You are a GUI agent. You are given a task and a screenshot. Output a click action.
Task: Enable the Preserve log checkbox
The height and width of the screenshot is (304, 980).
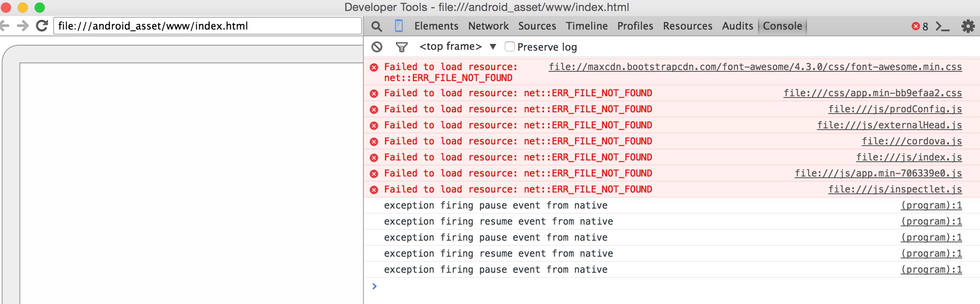[x=510, y=46]
